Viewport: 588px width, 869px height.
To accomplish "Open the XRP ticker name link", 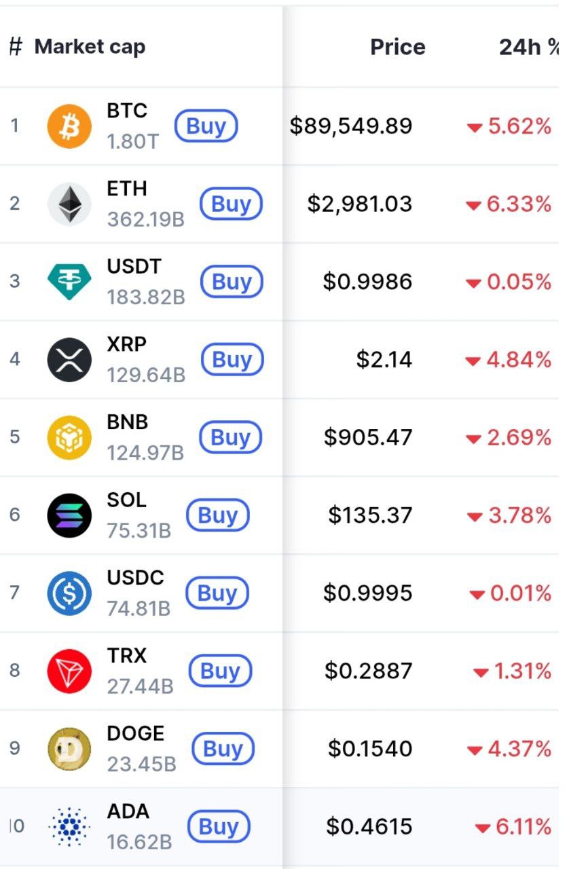I will (126, 344).
